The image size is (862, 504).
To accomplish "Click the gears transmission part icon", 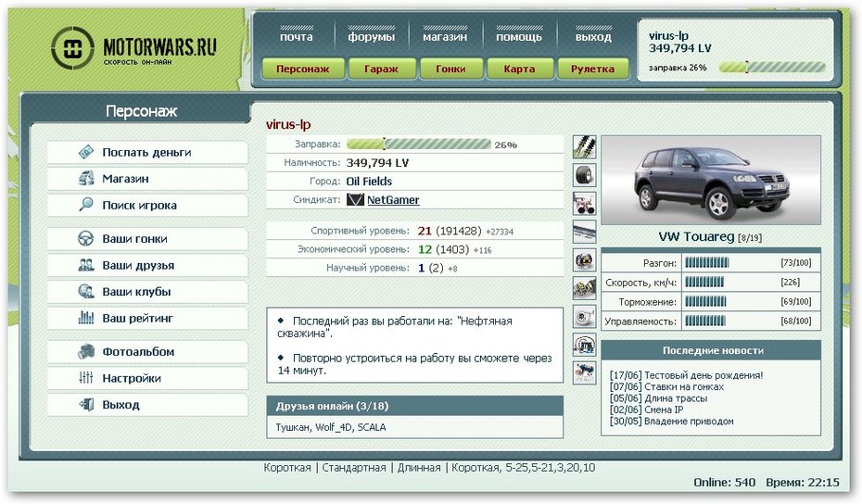I will pyautogui.click(x=584, y=288).
